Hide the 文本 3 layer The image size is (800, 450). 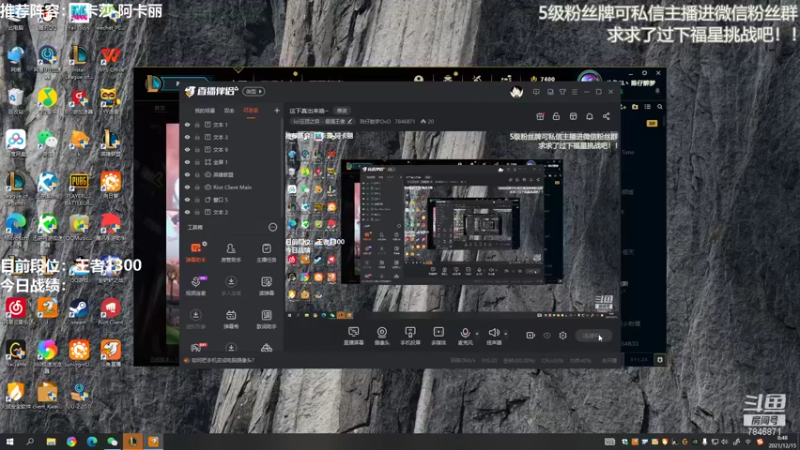point(187,137)
